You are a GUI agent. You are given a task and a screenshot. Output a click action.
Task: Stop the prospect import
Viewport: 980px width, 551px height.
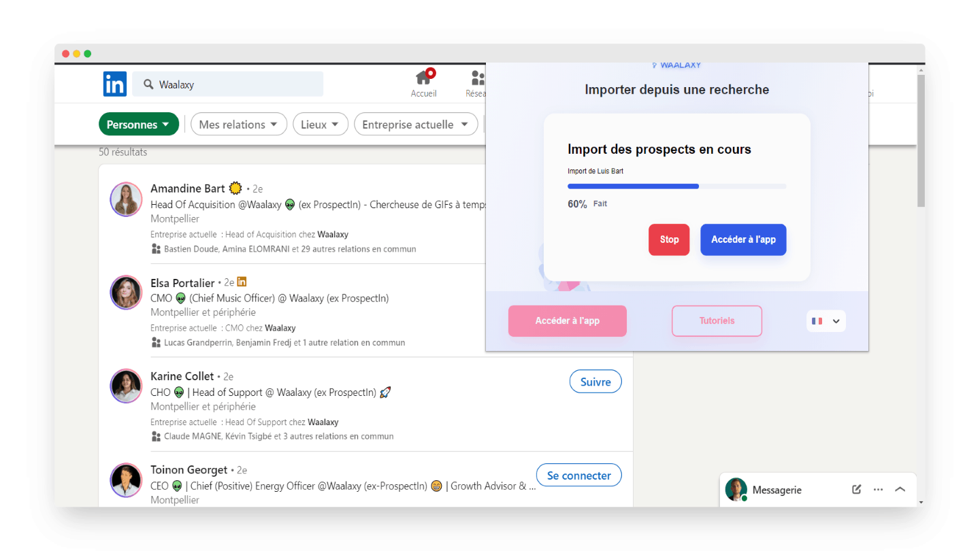(x=669, y=239)
